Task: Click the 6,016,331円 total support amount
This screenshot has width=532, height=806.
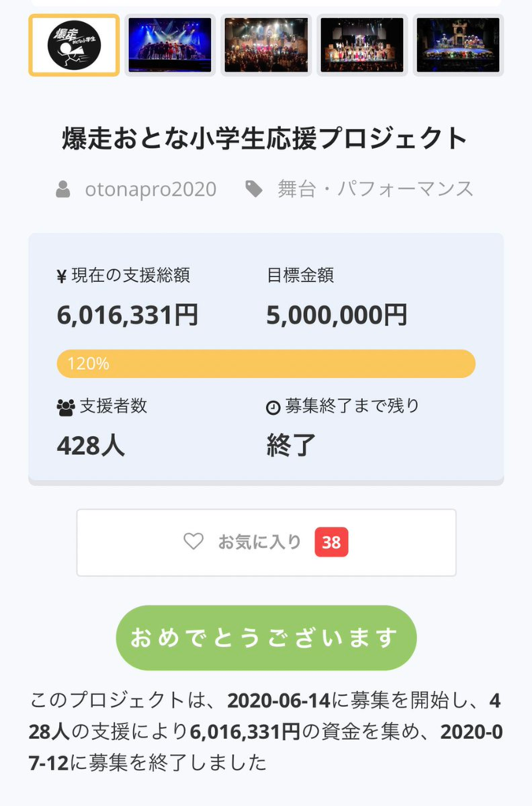Action: pos(127,315)
